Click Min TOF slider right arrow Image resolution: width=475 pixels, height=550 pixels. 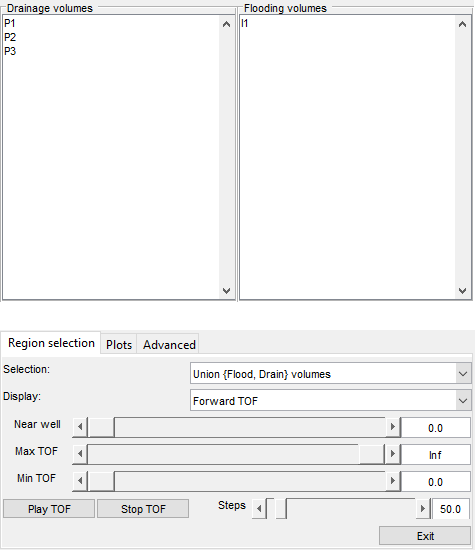click(x=393, y=481)
